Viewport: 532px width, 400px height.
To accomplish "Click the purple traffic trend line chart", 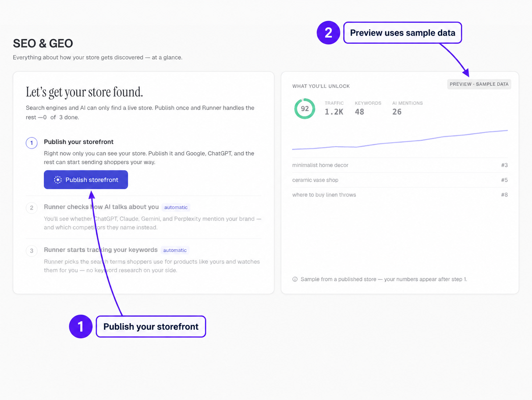I will (x=400, y=140).
